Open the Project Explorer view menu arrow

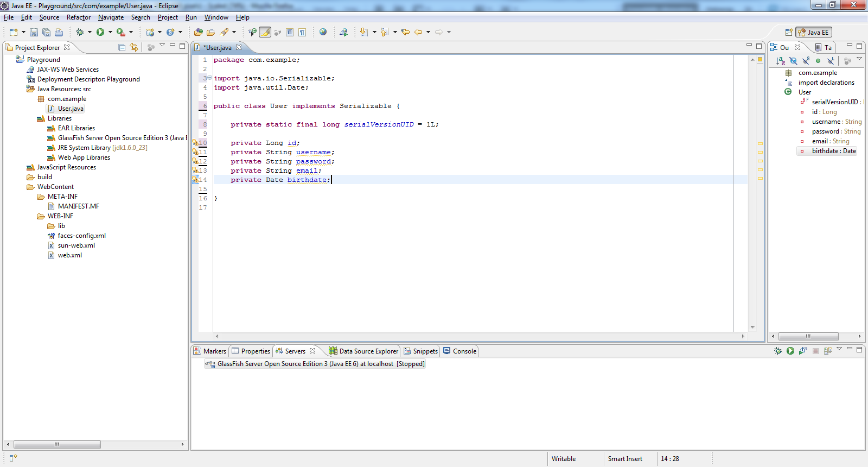coord(162,45)
